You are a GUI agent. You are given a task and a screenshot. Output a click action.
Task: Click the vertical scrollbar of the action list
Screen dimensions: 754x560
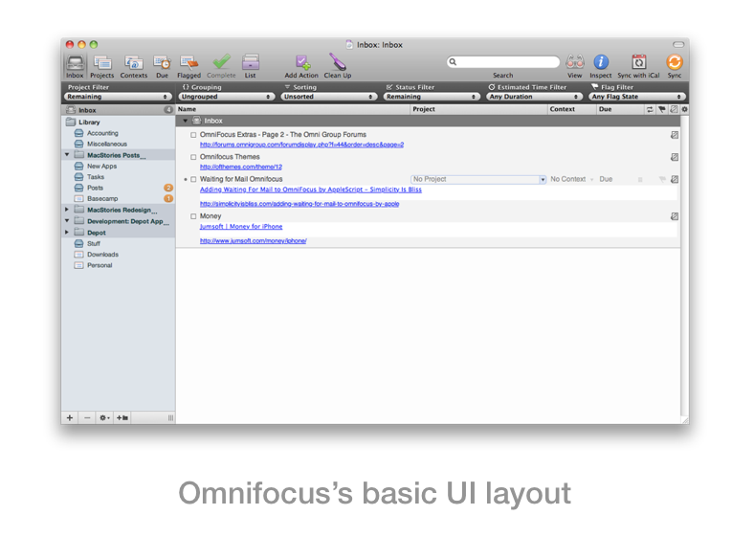click(685, 264)
